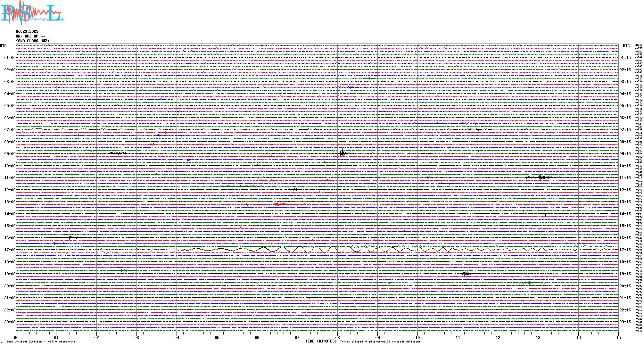Click the Each Vertical Division footnote text
The height and width of the screenshot is (346, 644).
tap(41, 342)
